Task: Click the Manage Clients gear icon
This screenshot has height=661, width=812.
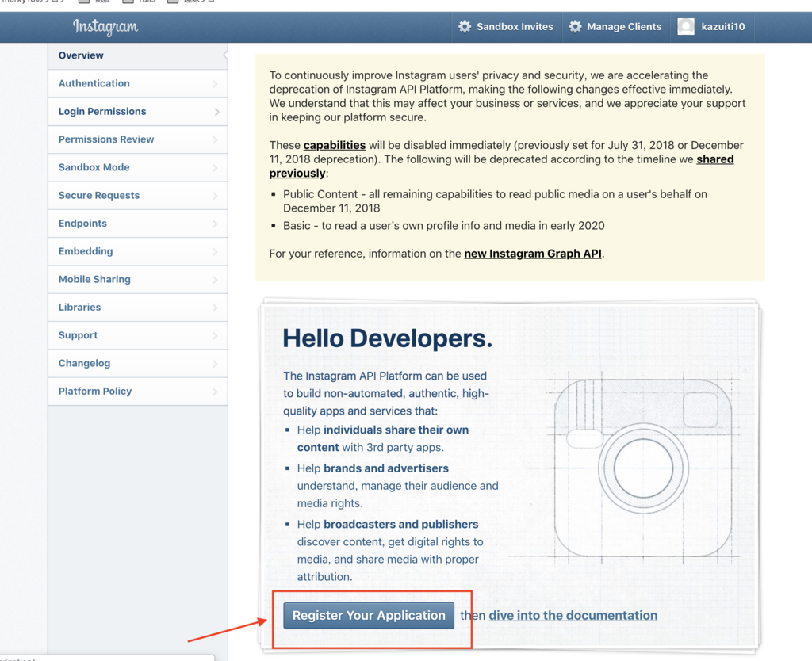Action: pyautogui.click(x=575, y=26)
